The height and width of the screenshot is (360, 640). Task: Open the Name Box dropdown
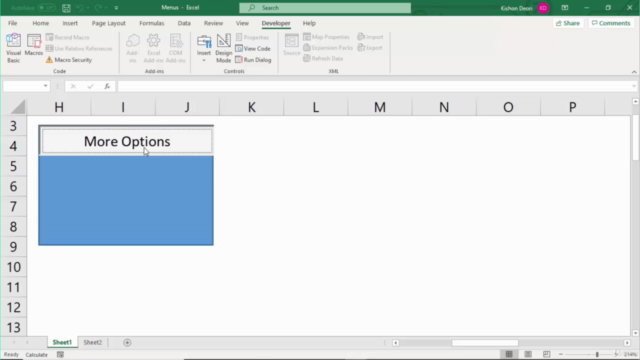coord(45,86)
